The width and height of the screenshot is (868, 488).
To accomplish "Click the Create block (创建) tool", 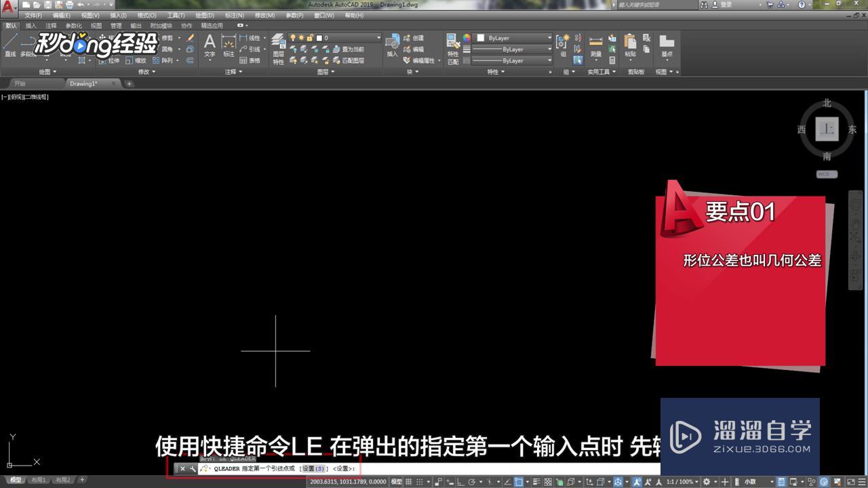I will (x=413, y=38).
